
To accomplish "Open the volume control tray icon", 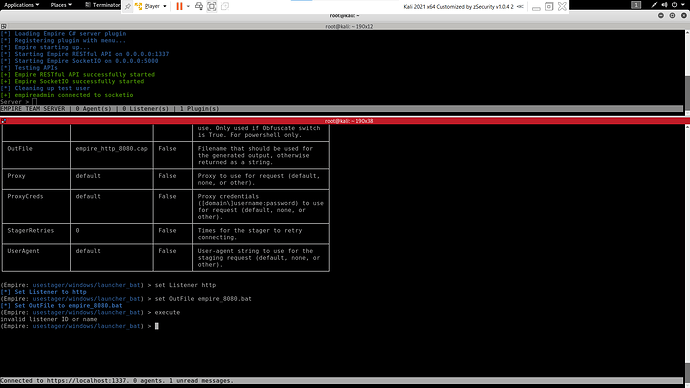I will click(x=664, y=5).
